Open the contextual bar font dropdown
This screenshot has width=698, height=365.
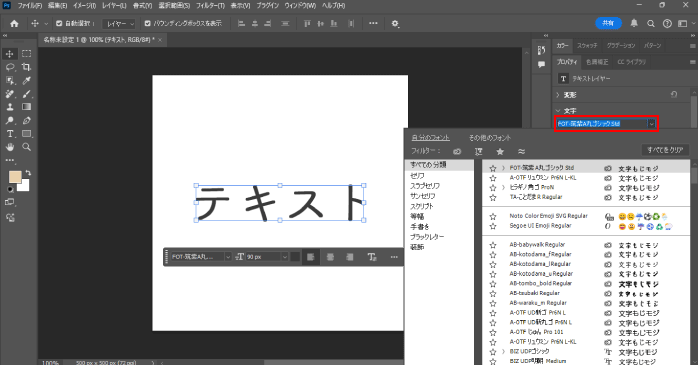coord(228,257)
